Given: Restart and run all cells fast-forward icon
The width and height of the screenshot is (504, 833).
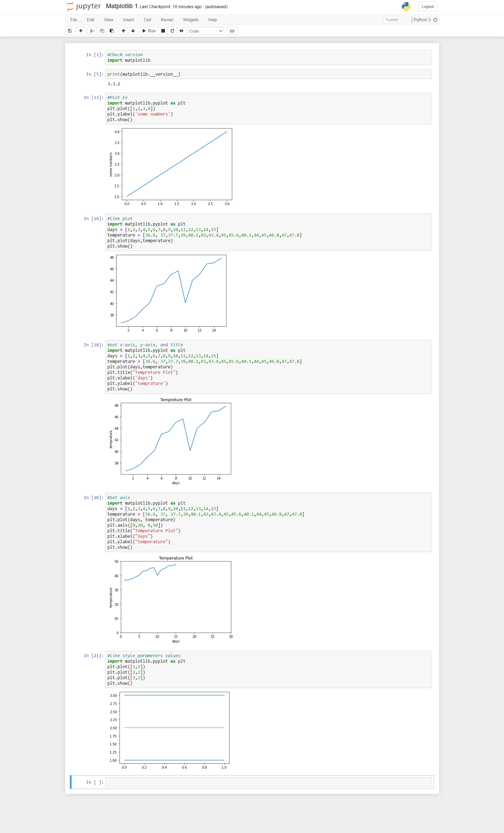Looking at the screenshot, I should pyautogui.click(x=182, y=31).
